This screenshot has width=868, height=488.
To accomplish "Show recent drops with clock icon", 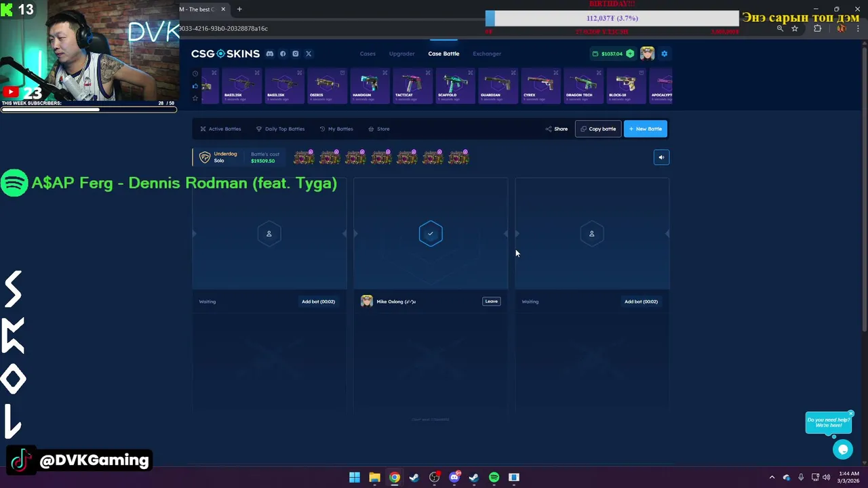I will tap(195, 73).
